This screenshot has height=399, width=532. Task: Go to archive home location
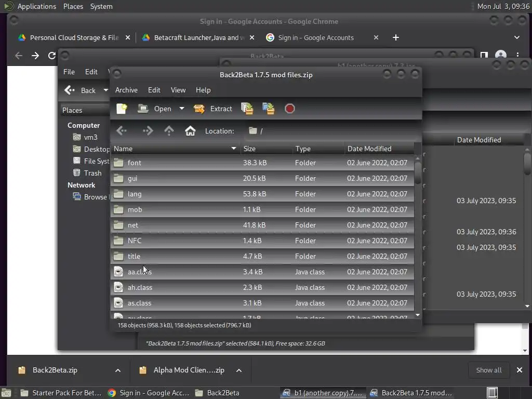pyautogui.click(x=190, y=130)
